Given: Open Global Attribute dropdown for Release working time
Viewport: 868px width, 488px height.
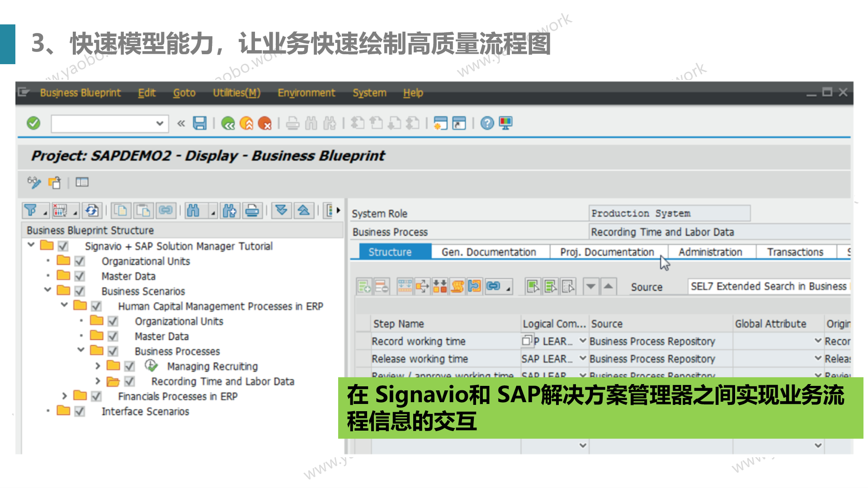Looking at the screenshot, I should pyautogui.click(x=818, y=358).
